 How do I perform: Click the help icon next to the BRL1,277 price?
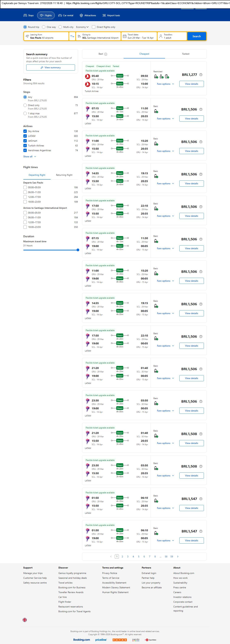coord(201,75)
